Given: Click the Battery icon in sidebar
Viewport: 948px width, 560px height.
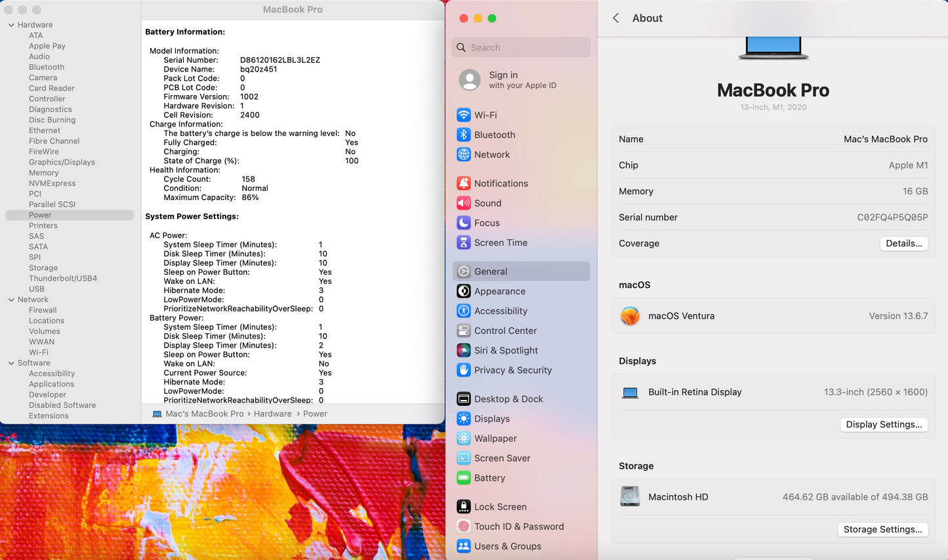Looking at the screenshot, I should (464, 478).
